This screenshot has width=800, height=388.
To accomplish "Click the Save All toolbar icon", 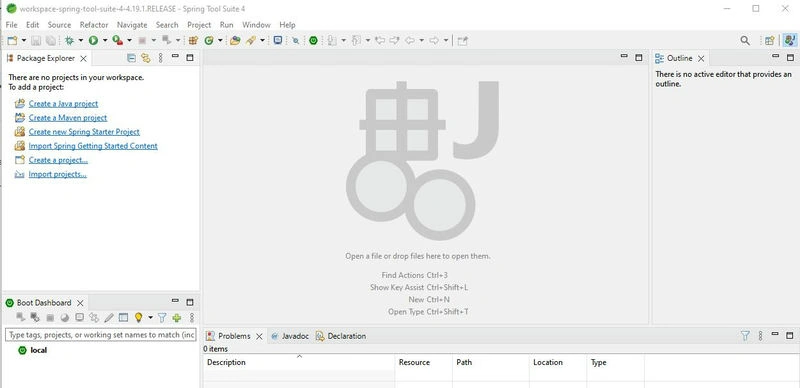I will tap(51, 40).
